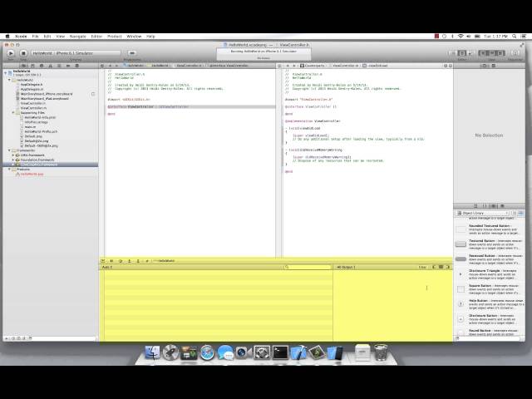Select HelloWorld.app under Products
The height and width of the screenshot is (399, 532).
tap(32, 174)
